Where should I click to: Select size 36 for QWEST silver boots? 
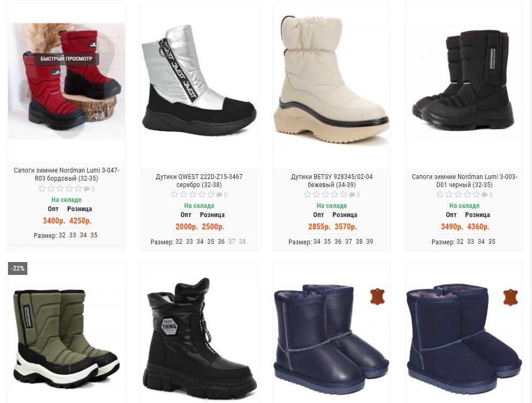221,242
